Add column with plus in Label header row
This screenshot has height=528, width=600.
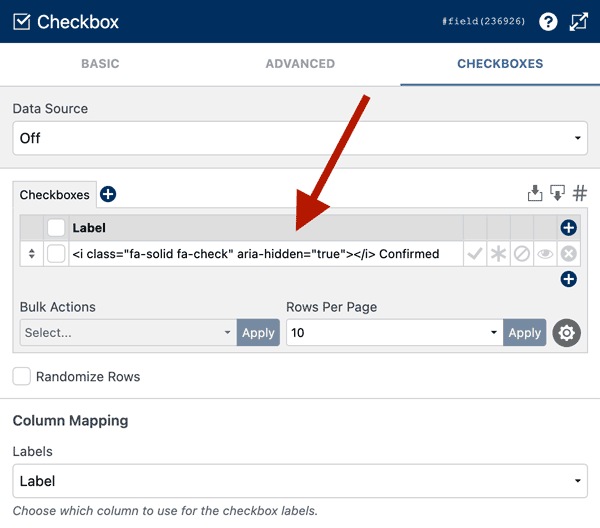pyautogui.click(x=569, y=228)
